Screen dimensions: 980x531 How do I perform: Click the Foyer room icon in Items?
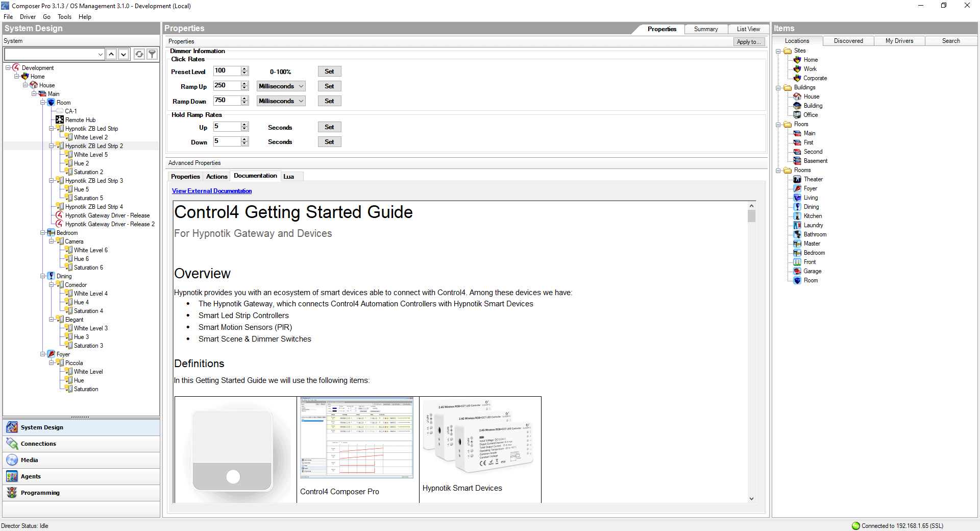click(x=797, y=188)
